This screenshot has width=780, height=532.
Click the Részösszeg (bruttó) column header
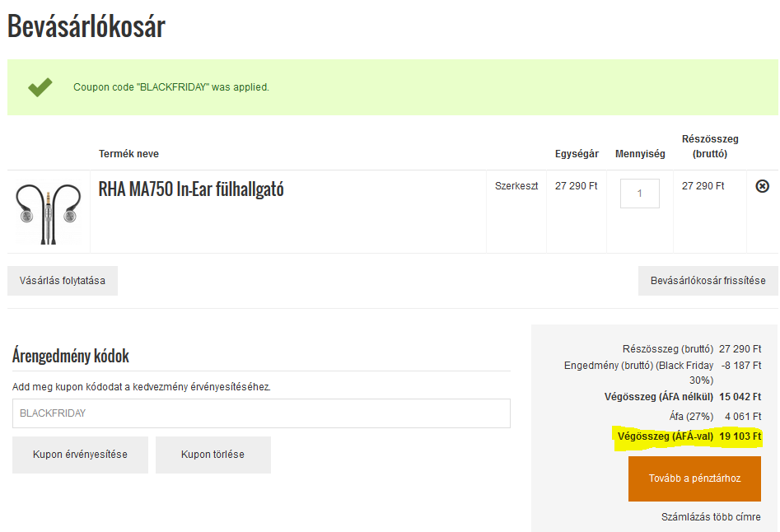point(710,146)
